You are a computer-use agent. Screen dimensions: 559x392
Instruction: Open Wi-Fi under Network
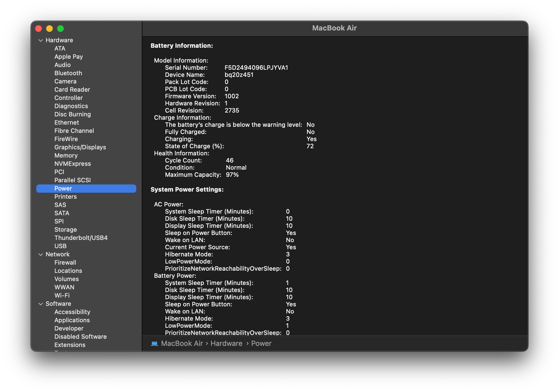click(x=62, y=295)
